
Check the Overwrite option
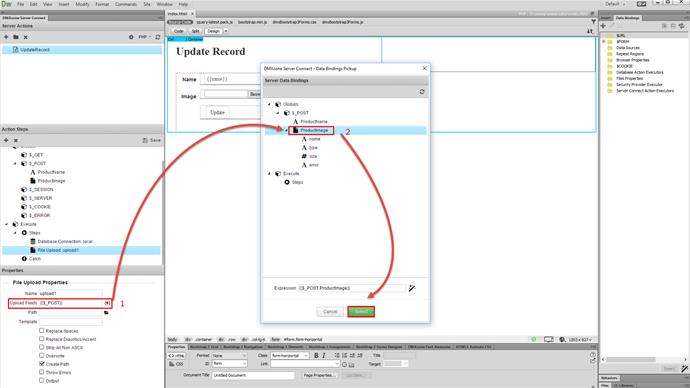tap(42, 355)
